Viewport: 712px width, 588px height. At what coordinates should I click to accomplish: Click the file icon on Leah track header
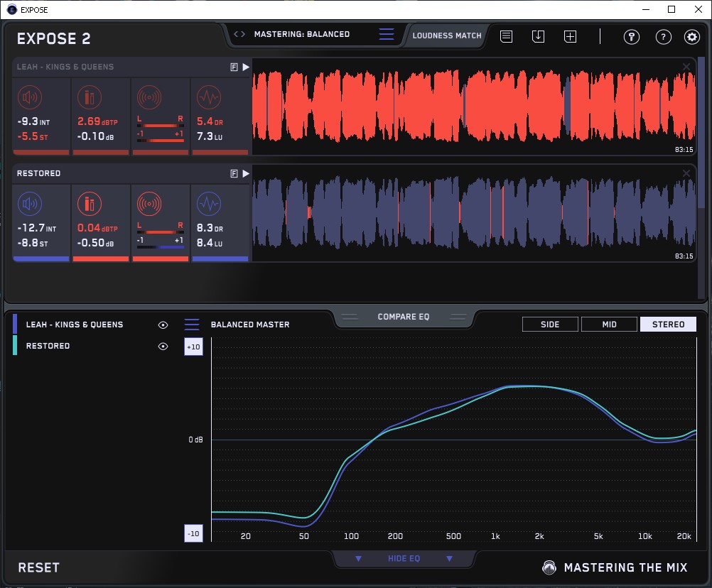click(234, 67)
